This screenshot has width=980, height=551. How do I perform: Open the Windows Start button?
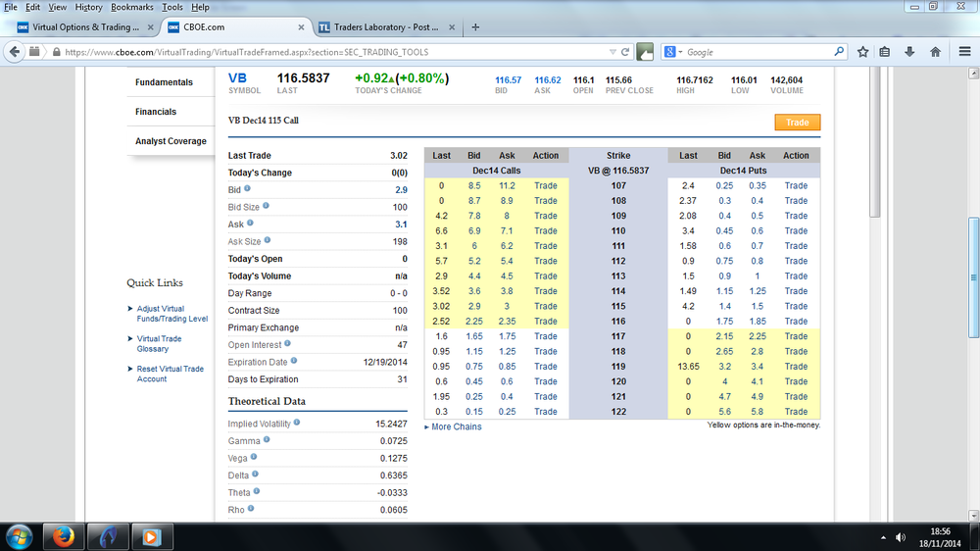20,537
